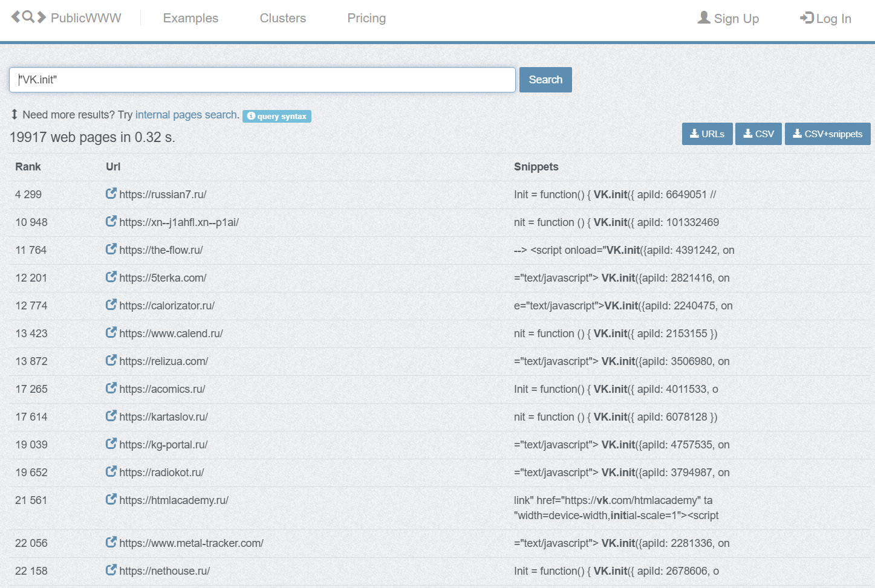Focus the search query input field

tap(262, 80)
